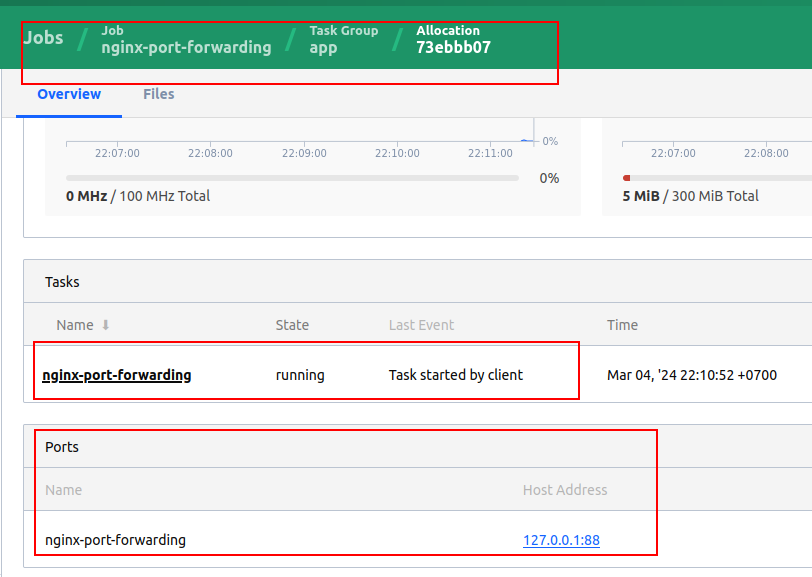Viewport: 812px width, 577px height.
Task: Switch to the Files tab
Action: (x=158, y=93)
